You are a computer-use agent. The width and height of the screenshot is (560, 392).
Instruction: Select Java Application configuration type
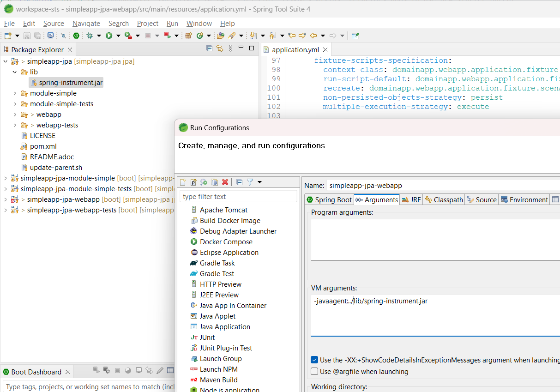click(224, 327)
